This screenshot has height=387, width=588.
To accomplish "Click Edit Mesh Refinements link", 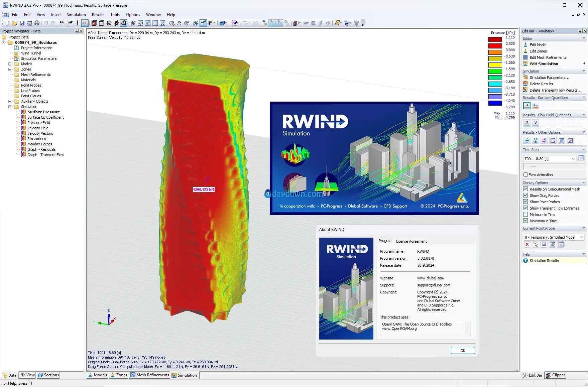I will click(x=548, y=57).
